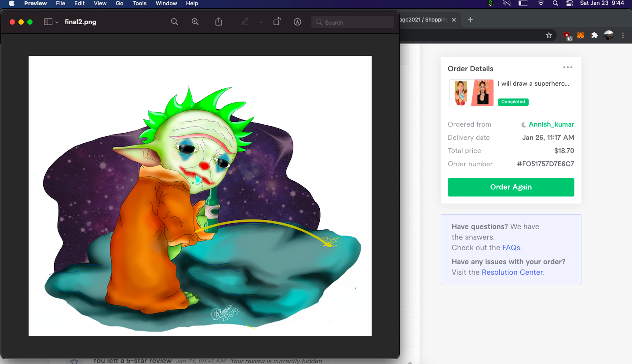This screenshot has height=364, width=632.
Task: Open the Tools menu
Action: (x=139, y=3)
